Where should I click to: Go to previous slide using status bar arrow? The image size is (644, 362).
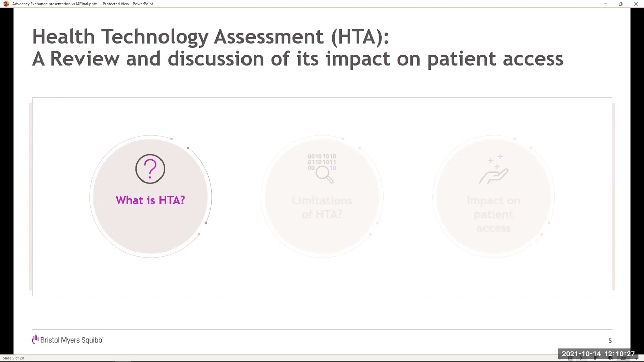point(559,358)
